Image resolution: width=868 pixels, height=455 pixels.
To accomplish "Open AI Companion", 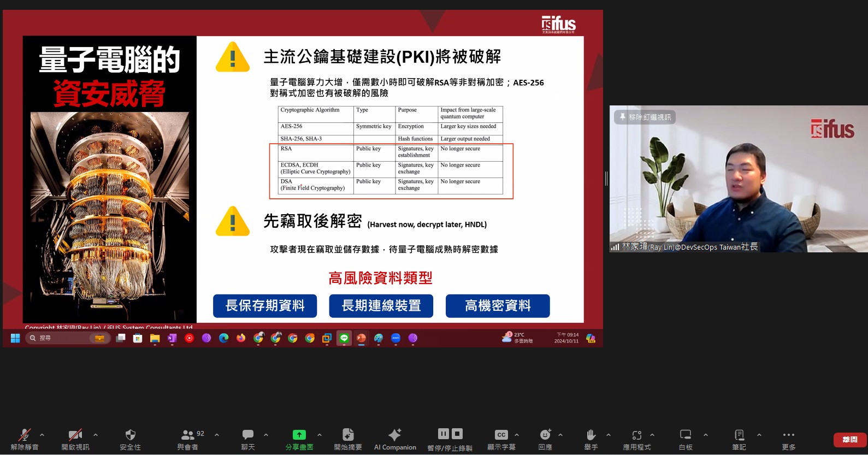I will (395, 435).
